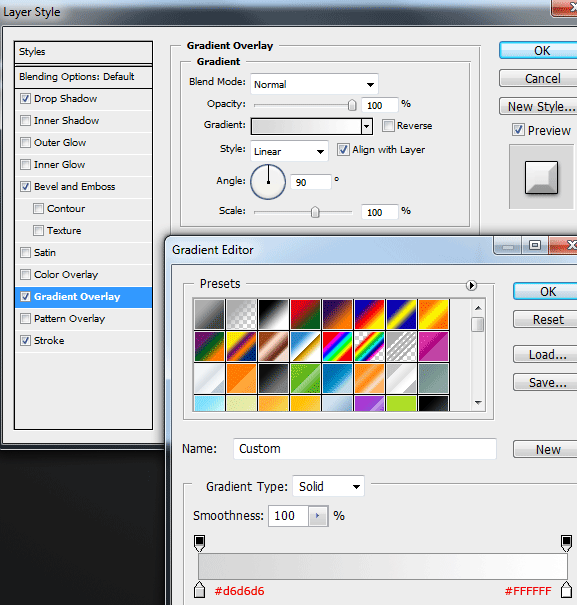Click the #d6d6d6 color stop
This screenshot has width=577, height=605.
click(x=200, y=590)
